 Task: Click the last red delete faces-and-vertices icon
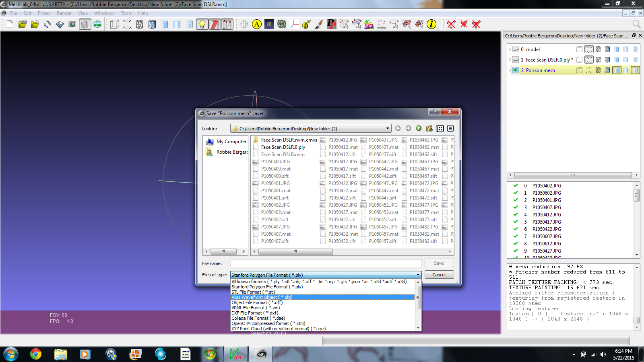coord(476,25)
